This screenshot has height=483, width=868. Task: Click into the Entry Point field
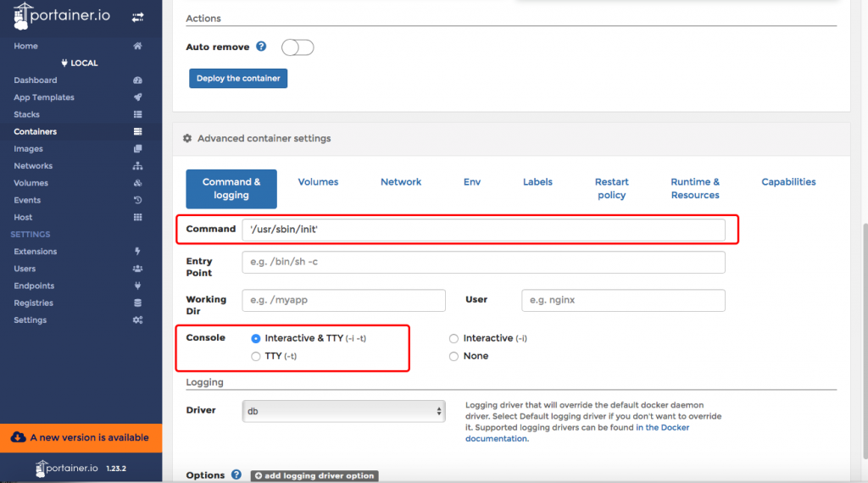483,262
